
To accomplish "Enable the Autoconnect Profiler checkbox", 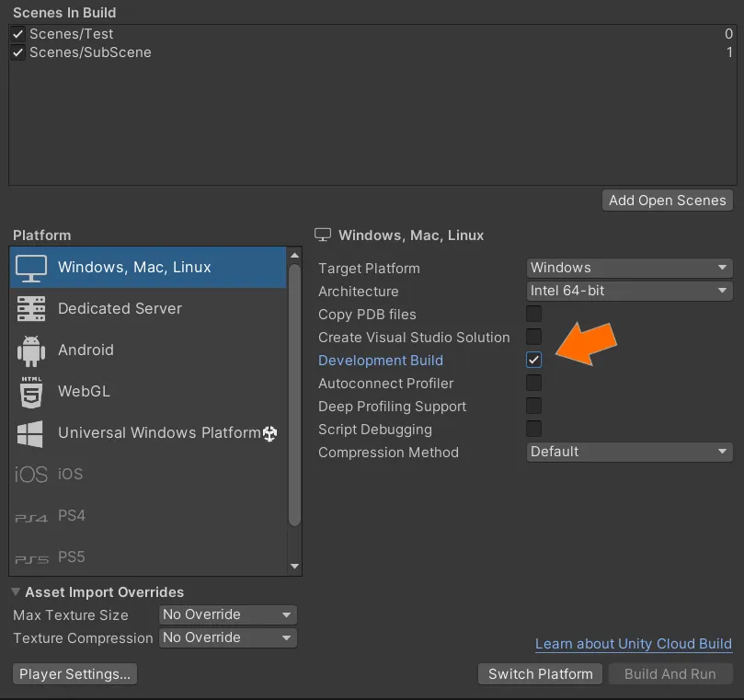I will click(533, 383).
